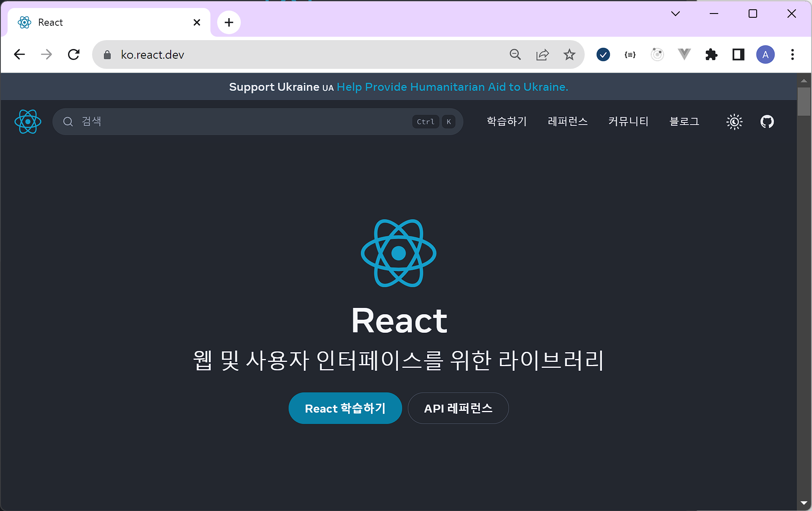Image resolution: width=812 pixels, height=511 pixels.
Task: Click the Vue devtools extension icon
Action: point(684,55)
